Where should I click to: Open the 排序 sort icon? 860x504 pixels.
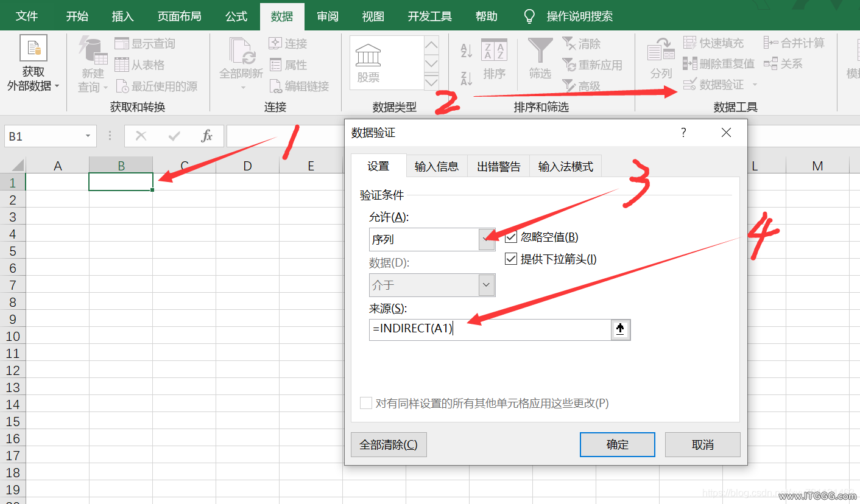[494, 51]
